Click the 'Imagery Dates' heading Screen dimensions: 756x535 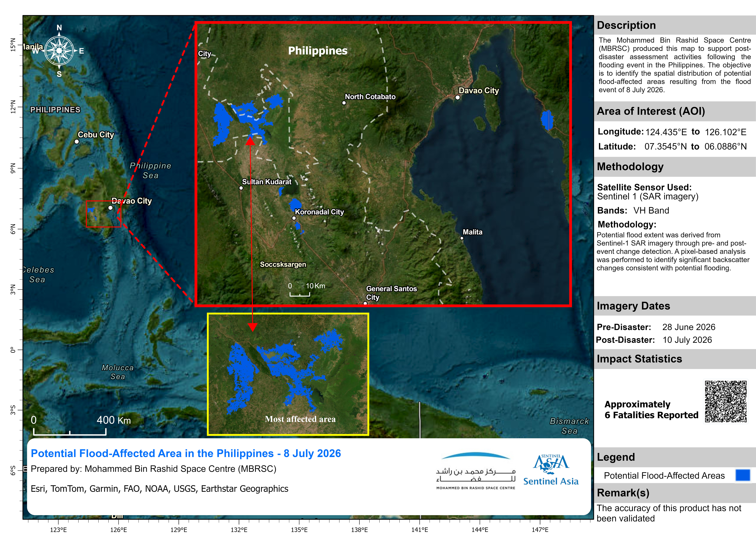633,306
